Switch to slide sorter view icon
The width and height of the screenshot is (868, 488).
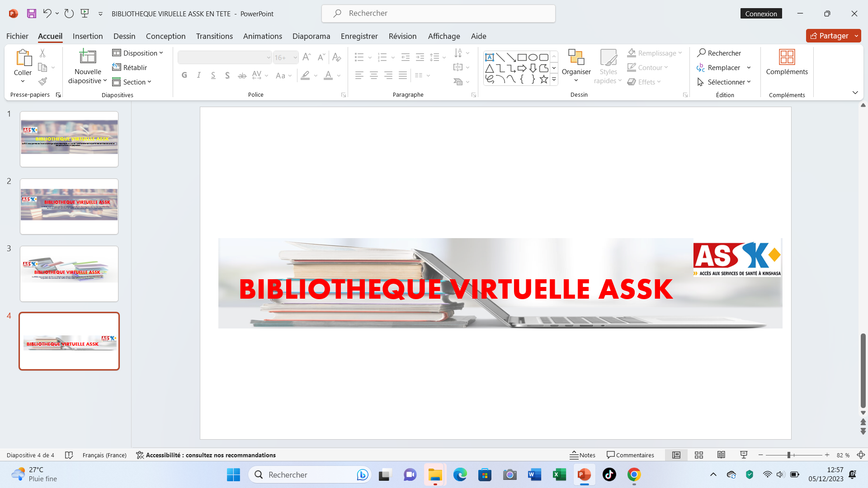(x=699, y=455)
